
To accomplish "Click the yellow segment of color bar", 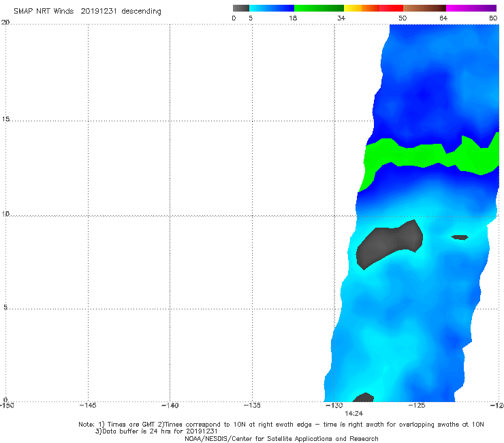I will click(353, 8).
